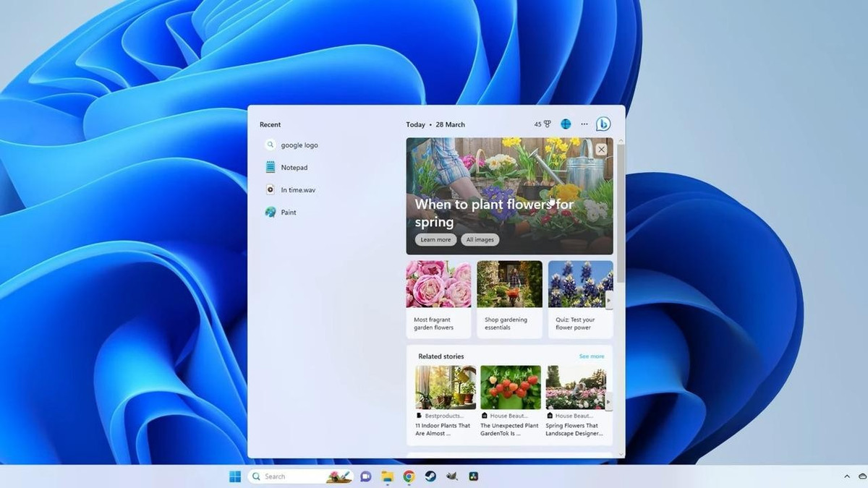Image resolution: width=868 pixels, height=488 pixels.
Task: Click the Learn more button
Action: pyautogui.click(x=435, y=239)
